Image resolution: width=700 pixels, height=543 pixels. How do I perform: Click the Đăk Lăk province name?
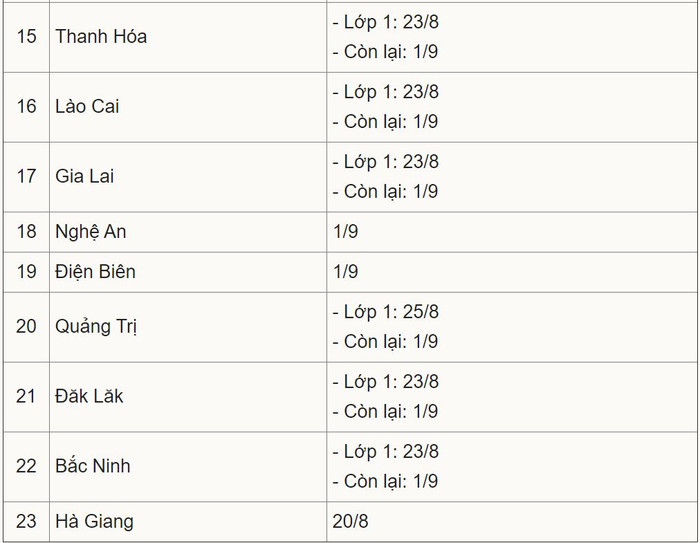[x=89, y=396]
